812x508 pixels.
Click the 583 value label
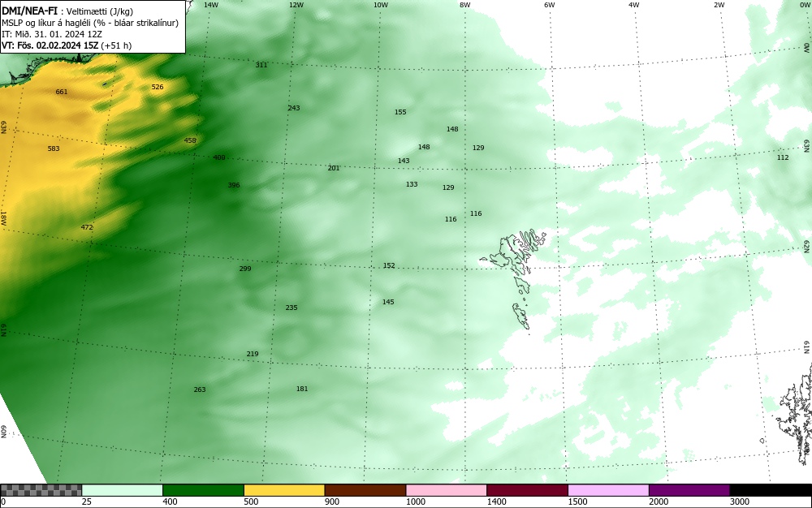tap(54, 149)
